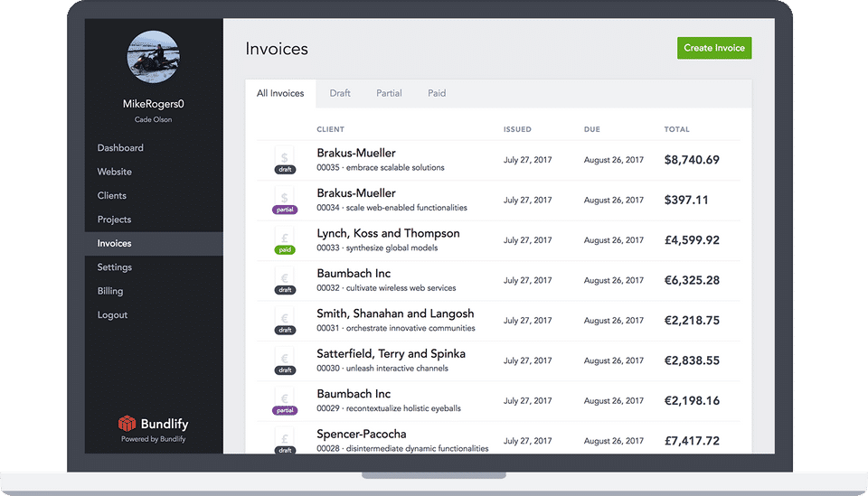Click the TOTAL column header
Screen dimensions: 868x496
coord(677,129)
